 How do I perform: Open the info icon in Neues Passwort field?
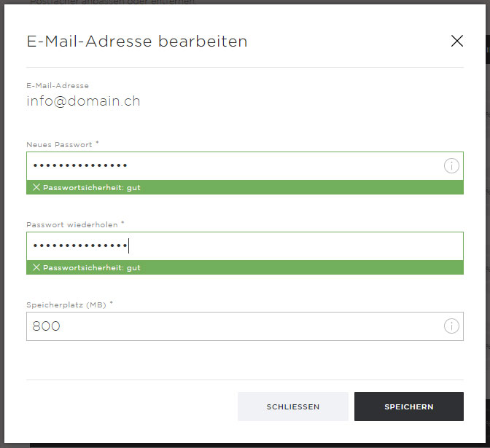click(x=451, y=165)
